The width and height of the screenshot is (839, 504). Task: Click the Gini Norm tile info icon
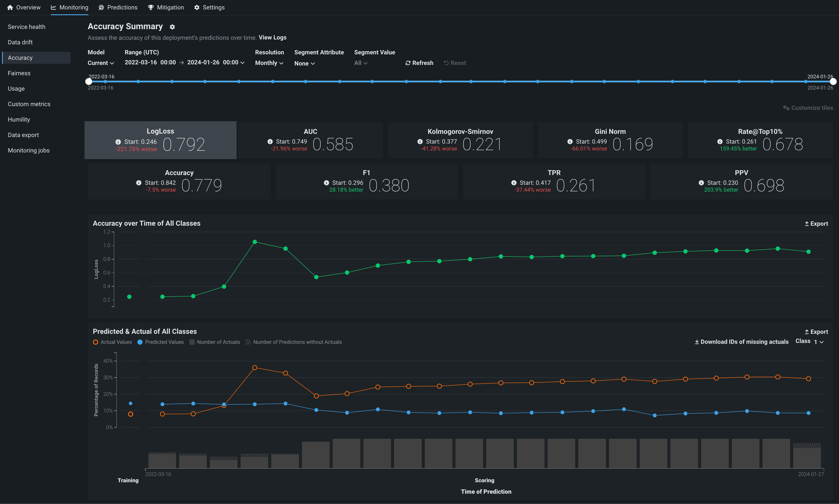(x=570, y=142)
